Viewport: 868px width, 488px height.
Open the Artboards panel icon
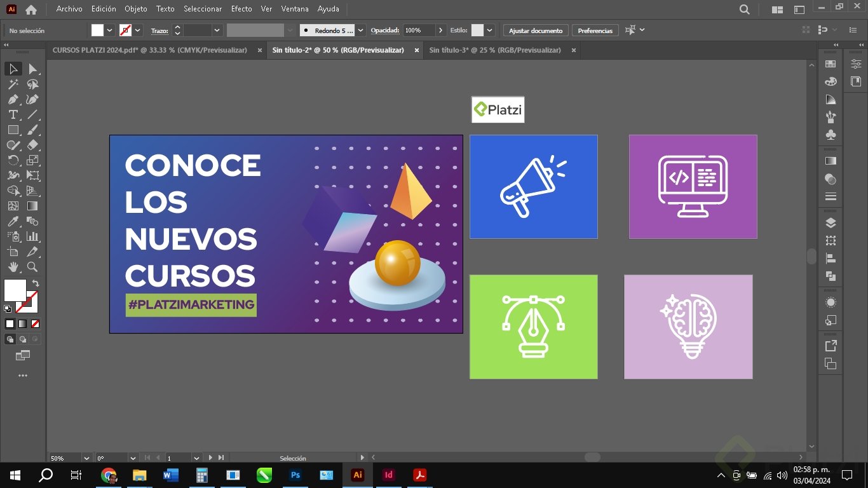(x=831, y=241)
